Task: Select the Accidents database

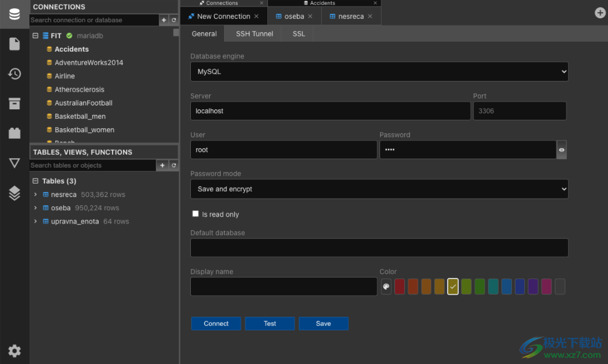Action: 72,49
